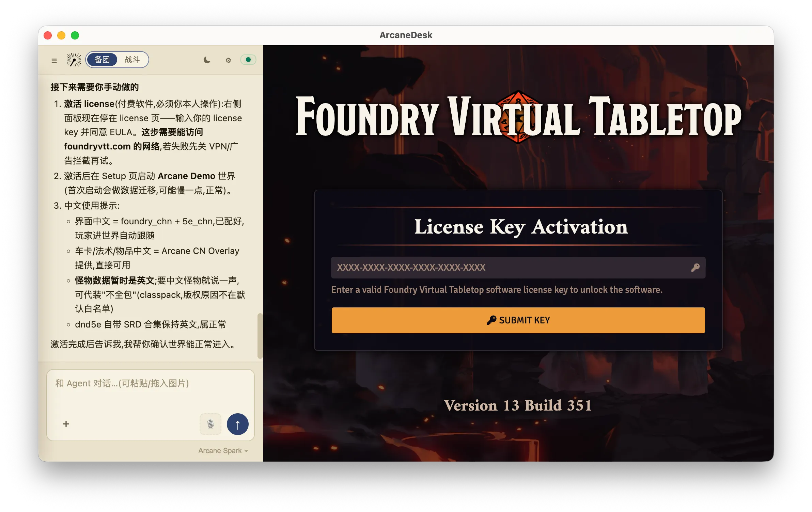Send message with the arrow button
The height and width of the screenshot is (512, 812).
238,424
